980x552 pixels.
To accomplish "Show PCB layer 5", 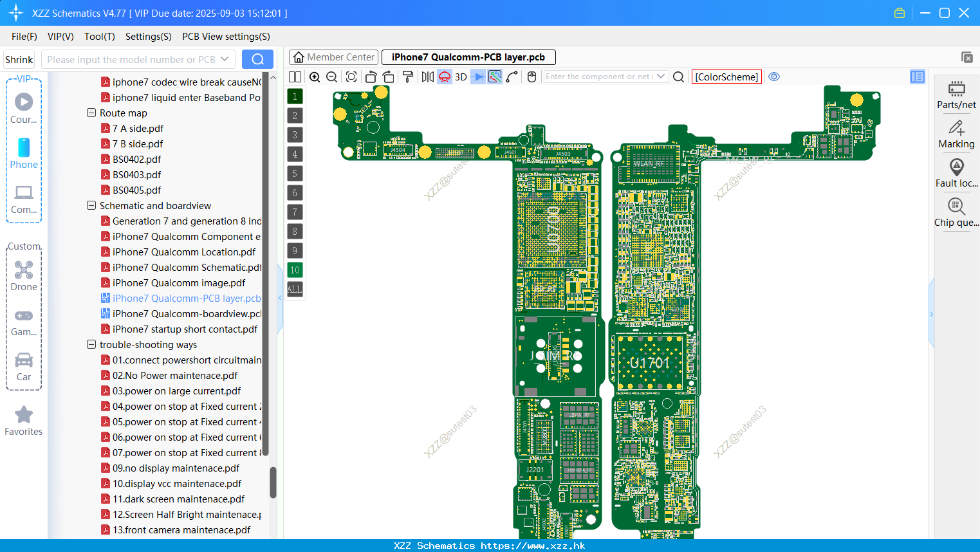I will point(295,173).
